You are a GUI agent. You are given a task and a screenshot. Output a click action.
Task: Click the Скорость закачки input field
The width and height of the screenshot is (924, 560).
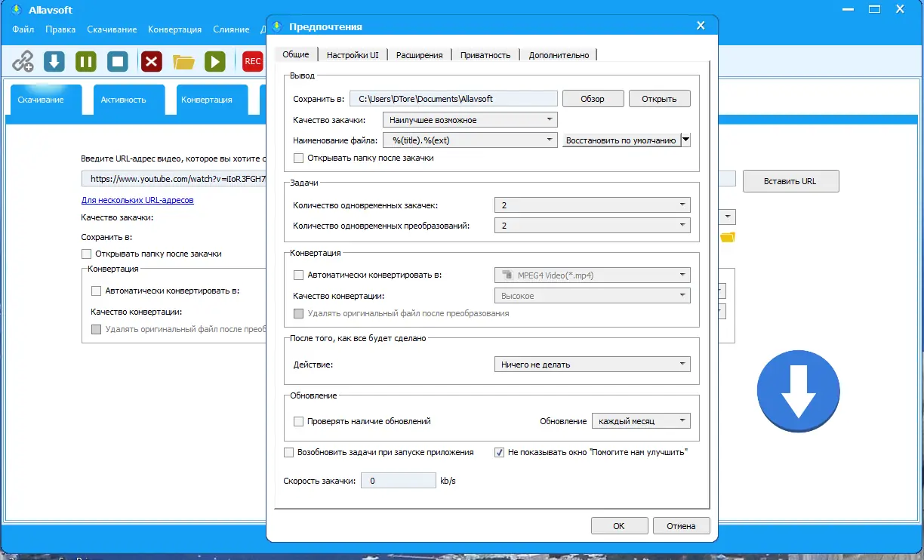pyautogui.click(x=399, y=481)
